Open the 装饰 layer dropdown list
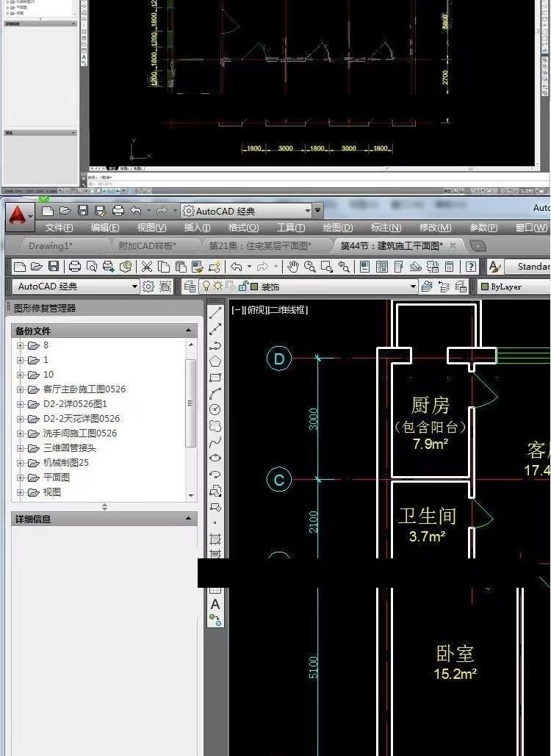Image resolution: width=551 pixels, height=756 pixels. pyautogui.click(x=413, y=287)
